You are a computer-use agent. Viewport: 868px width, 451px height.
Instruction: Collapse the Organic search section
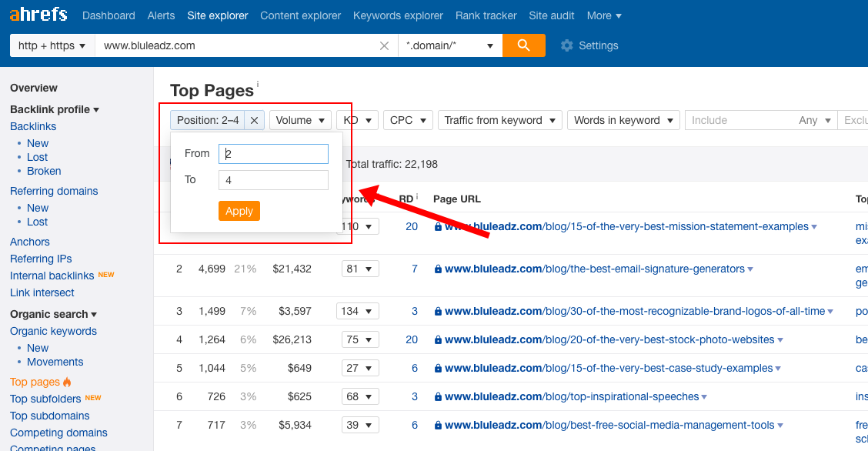click(53, 314)
